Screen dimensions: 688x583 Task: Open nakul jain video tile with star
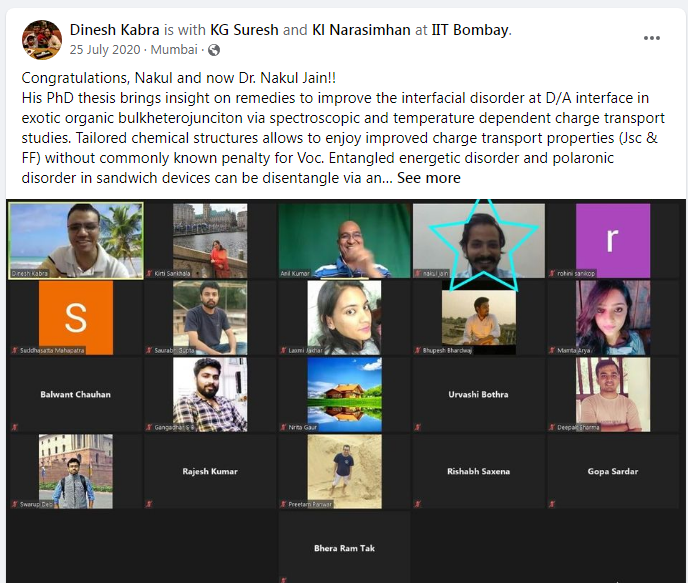[x=479, y=240]
